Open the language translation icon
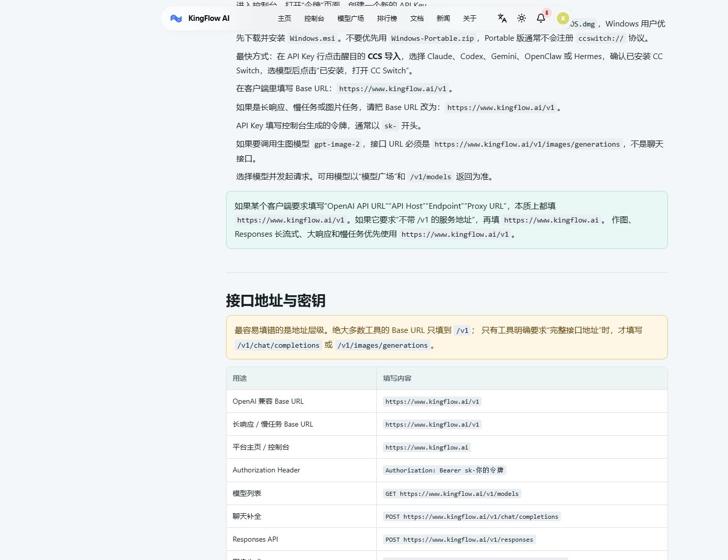Image resolution: width=728 pixels, height=560 pixels. [x=502, y=18]
